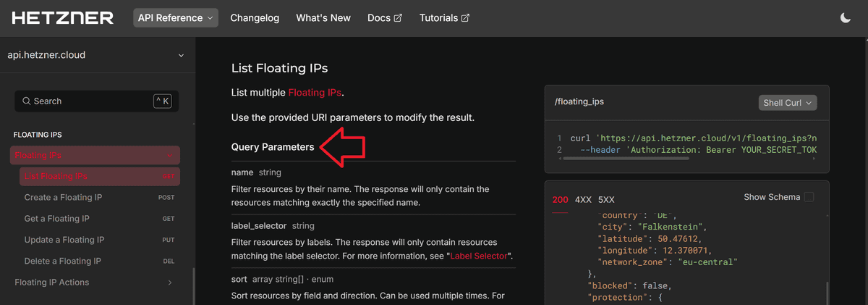Click the sort parameter label
The width and height of the screenshot is (868, 305).
(239, 279)
